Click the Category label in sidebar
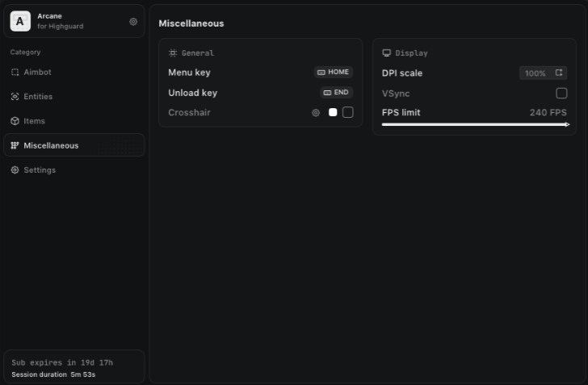Image resolution: width=588 pixels, height=385 pixels. tap(25, 52)
